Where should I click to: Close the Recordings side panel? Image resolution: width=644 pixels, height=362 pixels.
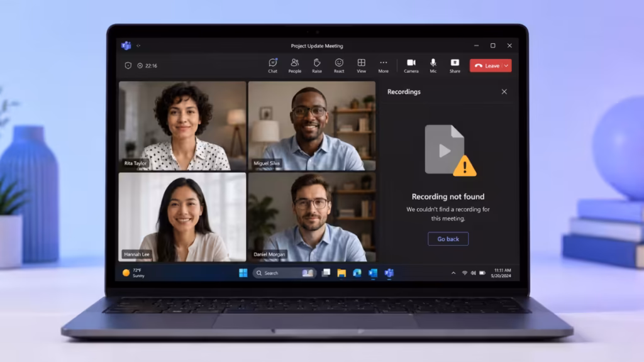click(504, 92)
